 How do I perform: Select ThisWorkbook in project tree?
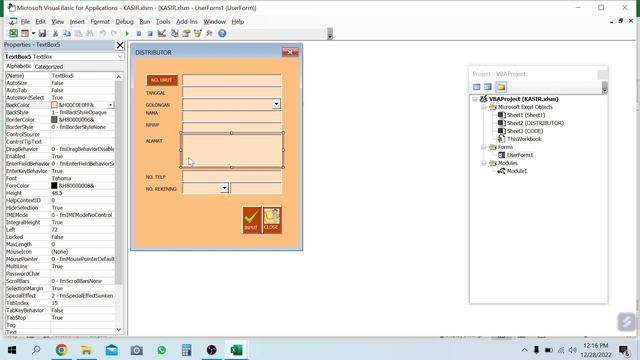(524, 139)
